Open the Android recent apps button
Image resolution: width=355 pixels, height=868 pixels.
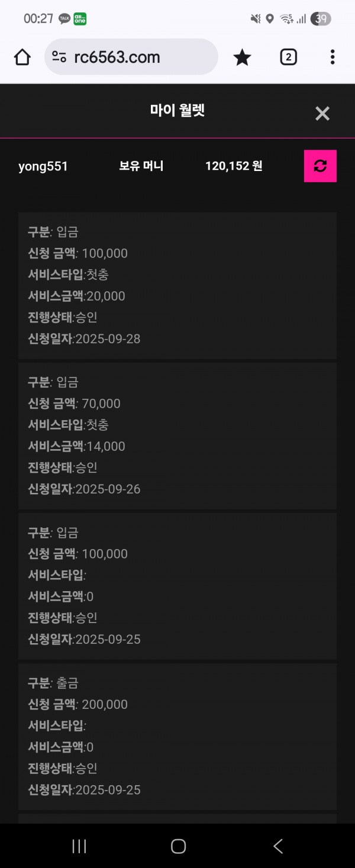pos(79,846)
